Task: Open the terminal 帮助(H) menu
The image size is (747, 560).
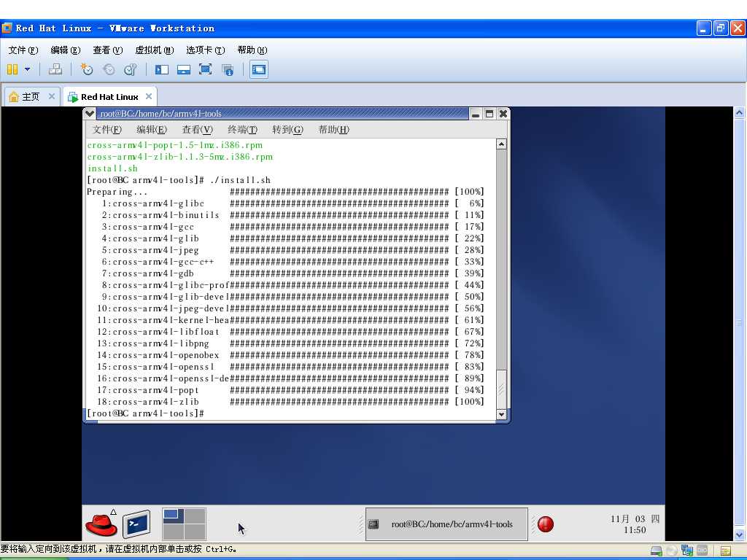Action: [333, 130]
